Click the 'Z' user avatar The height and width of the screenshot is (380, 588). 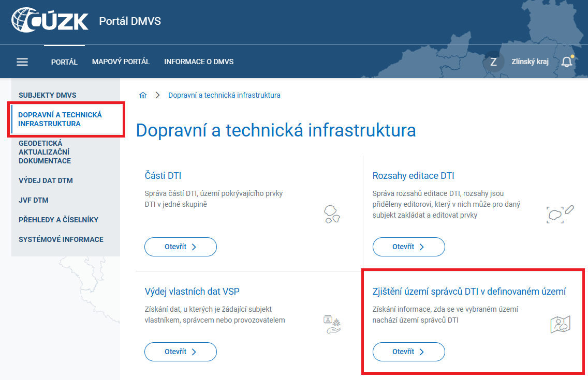tap(493, 61)
